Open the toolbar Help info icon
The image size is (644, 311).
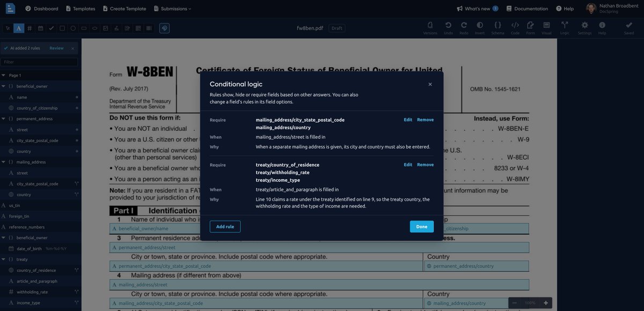click(602, 28)
